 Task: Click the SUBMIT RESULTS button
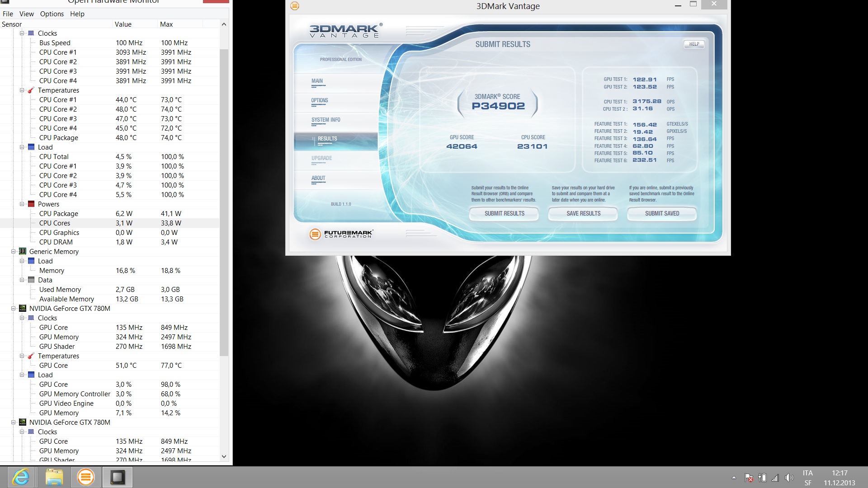(x=504, y=214)
